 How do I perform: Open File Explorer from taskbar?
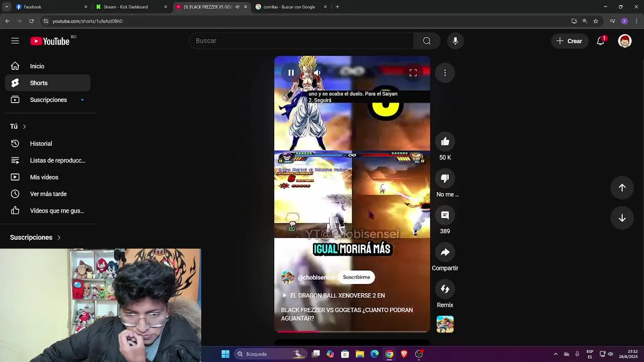point(360,354)
